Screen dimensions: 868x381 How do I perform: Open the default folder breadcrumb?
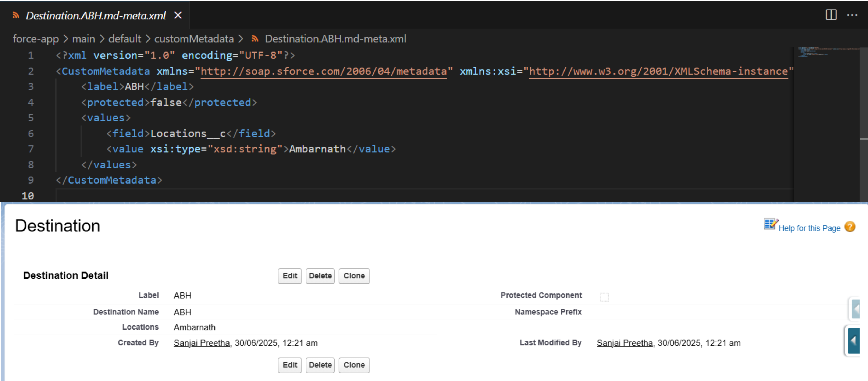click(124, 39)
